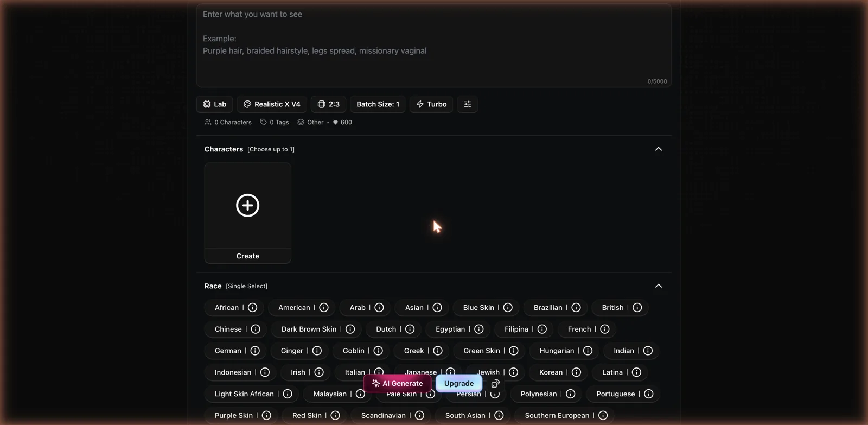Show info for the Indonesian tag
Viewport: 868px width, 425px height.
265,372
